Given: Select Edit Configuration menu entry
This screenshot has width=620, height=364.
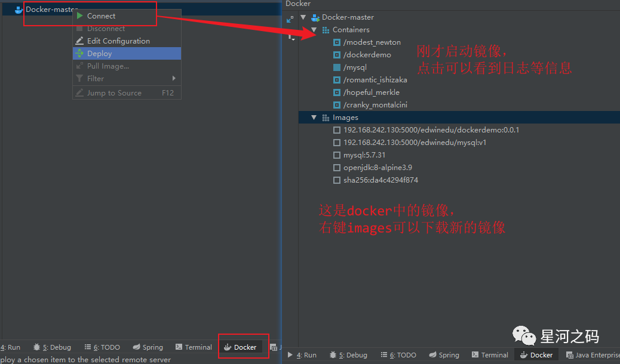Looking at the screenshot, I should pyautogui.click(x=127, y=41).
